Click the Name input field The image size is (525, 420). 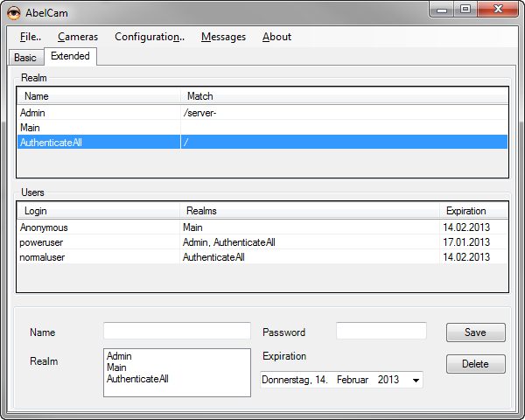[x=177, y=331]
